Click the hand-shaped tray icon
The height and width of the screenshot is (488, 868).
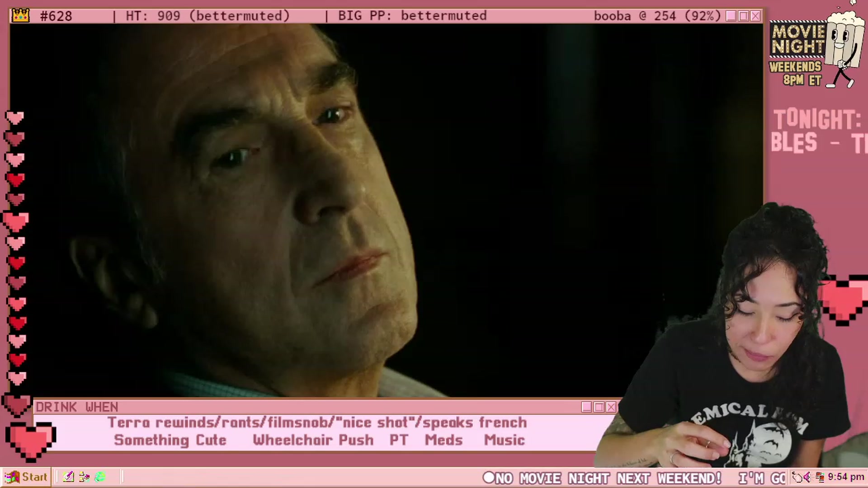797,477
